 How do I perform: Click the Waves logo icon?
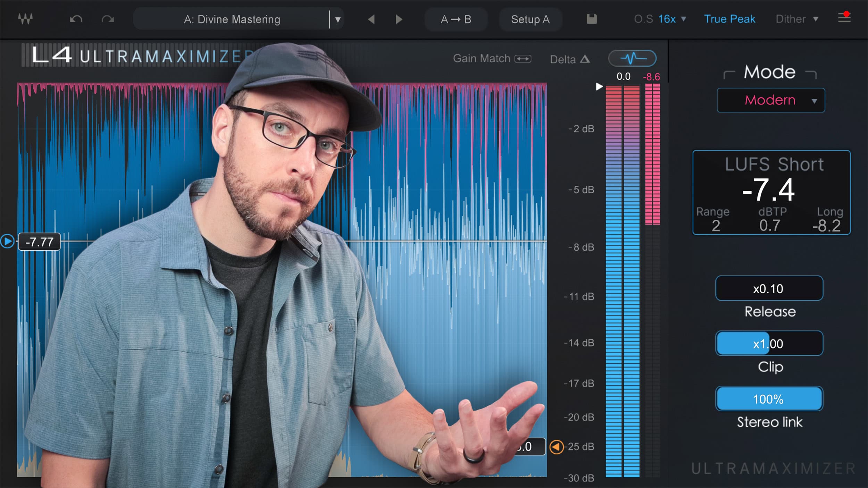pos(25,19)
